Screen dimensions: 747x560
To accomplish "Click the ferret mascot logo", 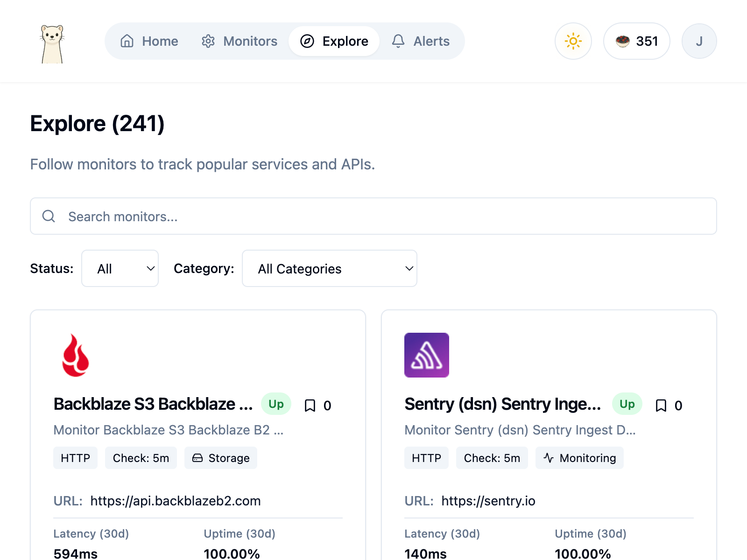I will [x=52, y=43].
